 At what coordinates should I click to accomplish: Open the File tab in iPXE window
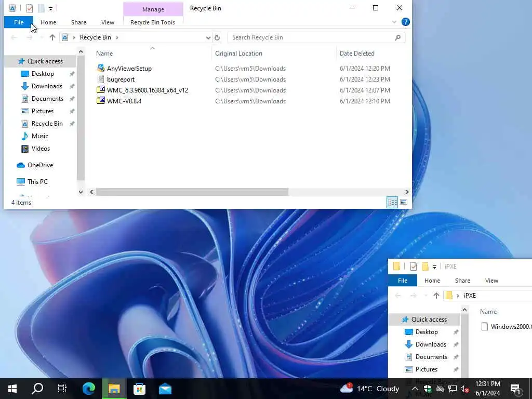pyautogui.click(x=403, y=281)
